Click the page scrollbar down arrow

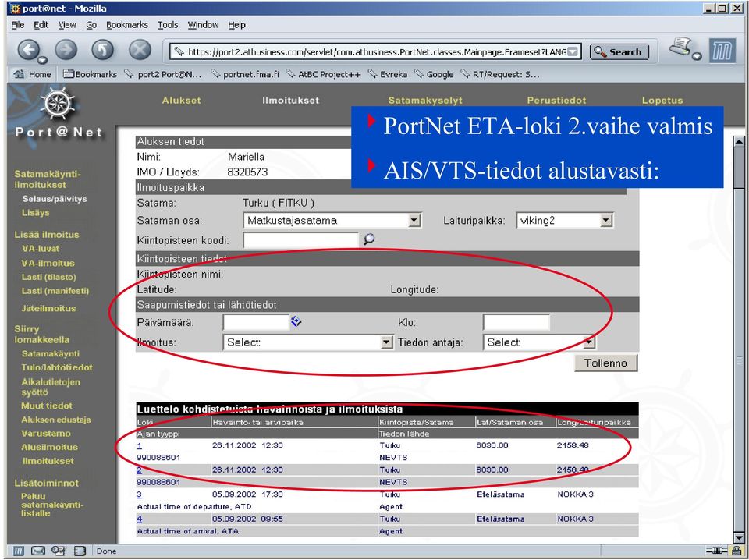pos(739,537)
